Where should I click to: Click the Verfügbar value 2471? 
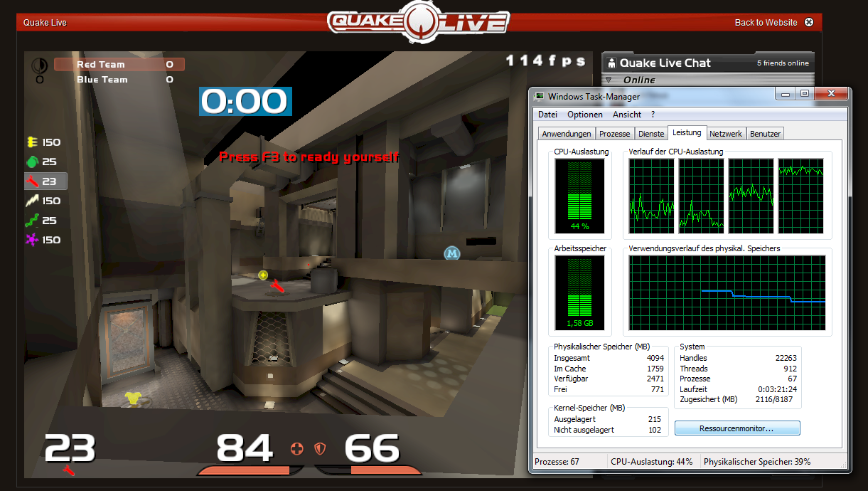pos(655,379)
